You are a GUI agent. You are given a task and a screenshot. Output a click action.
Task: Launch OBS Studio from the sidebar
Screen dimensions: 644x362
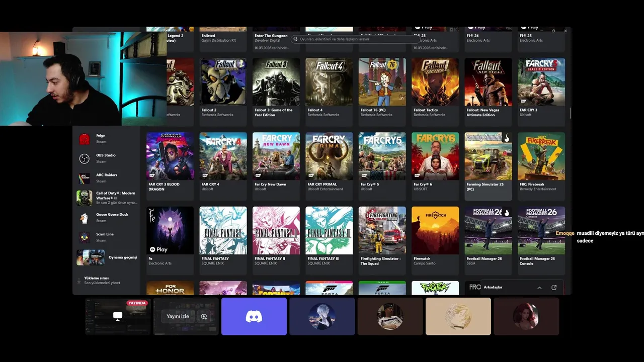[x=107, y=158]
